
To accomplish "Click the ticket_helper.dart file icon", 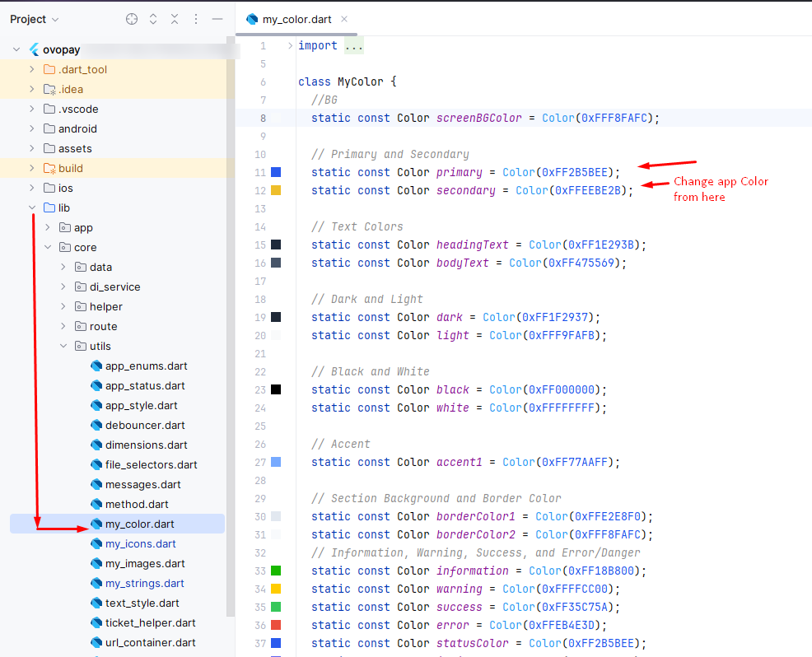I will click(96, 622).
